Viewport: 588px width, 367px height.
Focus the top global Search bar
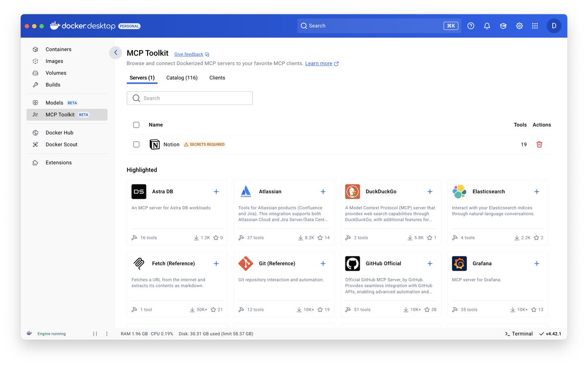pyautogui.click(x=379, y=26)
